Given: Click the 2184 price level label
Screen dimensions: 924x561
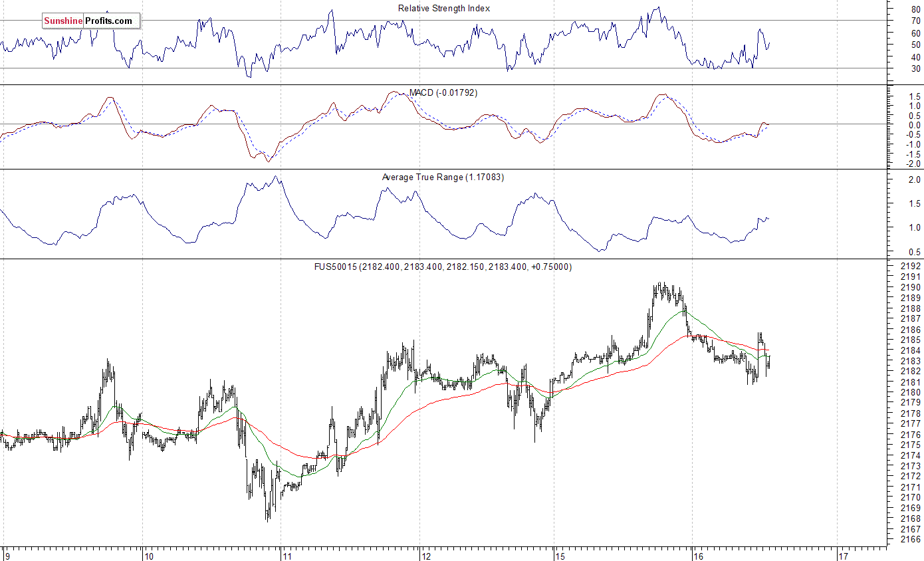Looking at the screenshot, I should [x=909, y=350].
